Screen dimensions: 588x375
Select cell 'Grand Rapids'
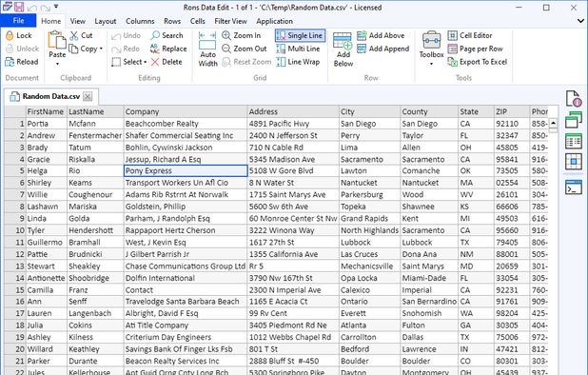point(369,218)
